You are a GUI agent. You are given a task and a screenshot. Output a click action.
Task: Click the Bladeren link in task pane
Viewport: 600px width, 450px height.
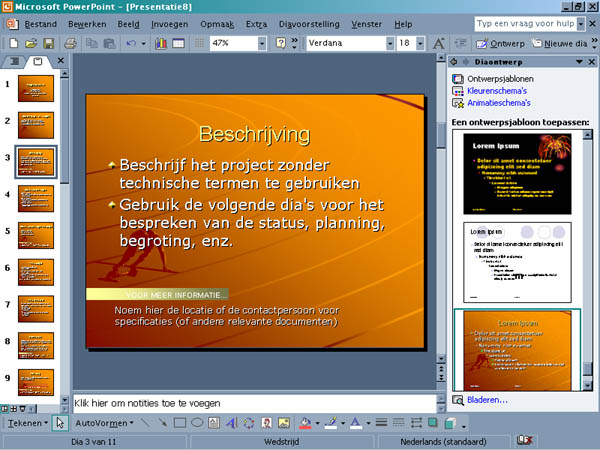[487, 400]
